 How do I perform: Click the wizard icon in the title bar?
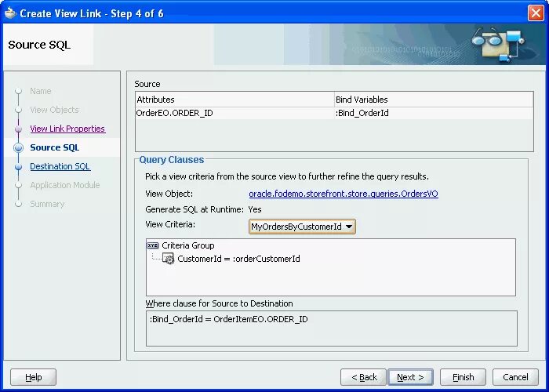coord(10,13)
